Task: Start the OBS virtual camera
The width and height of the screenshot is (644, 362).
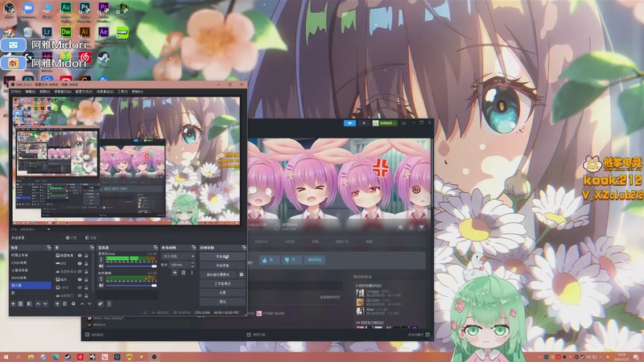Action: [218, 274]
